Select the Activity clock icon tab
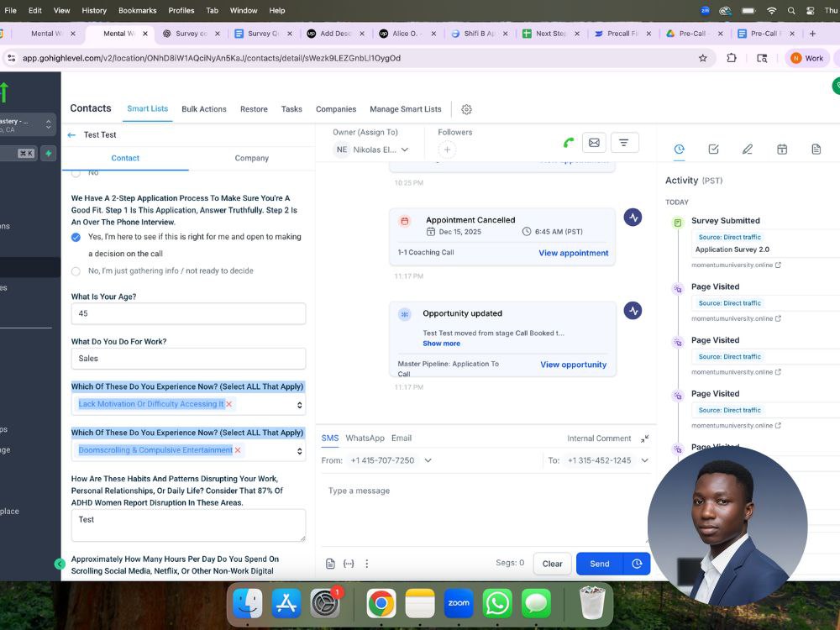840x630 pixels. (x=679, y=149)
